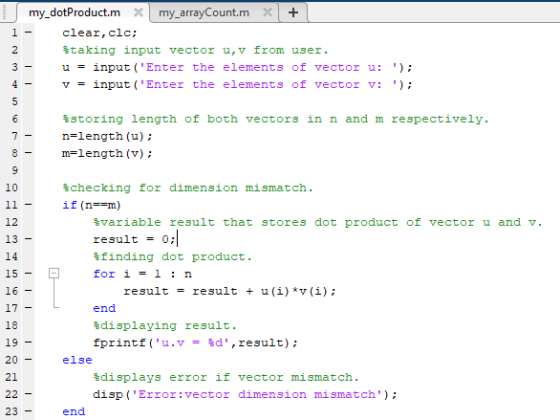This screenshot has width=560, height=420.
Task: Click line number 9 in gutter
Action: coord(15,170)
